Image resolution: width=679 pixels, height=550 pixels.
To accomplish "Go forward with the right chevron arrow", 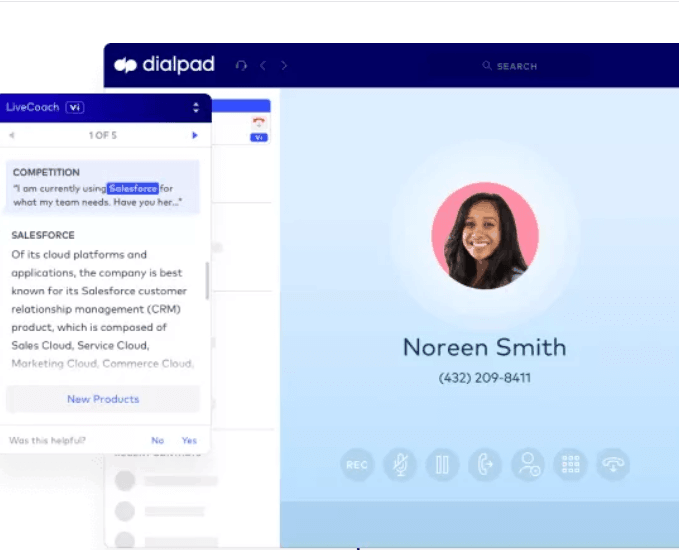I will (x=284, y=65).
